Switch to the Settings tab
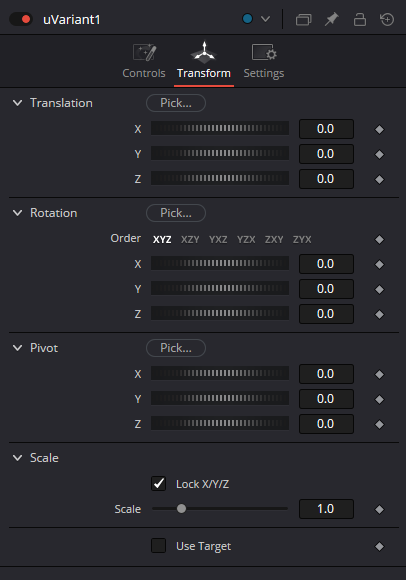The image size is (406, 580). pos(264,61)
